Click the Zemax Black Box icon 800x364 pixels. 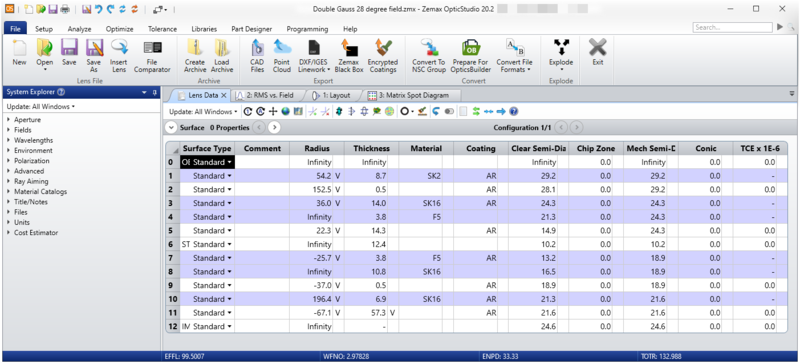pos(349,48)
